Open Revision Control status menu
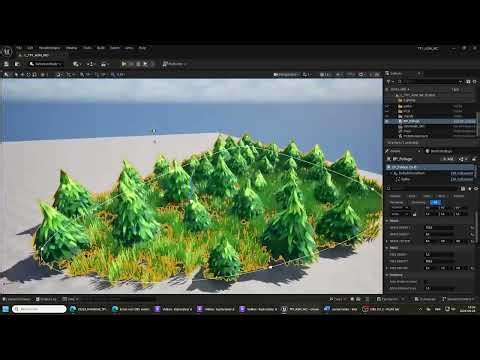 pyautogui.click(x=458, y=299)
